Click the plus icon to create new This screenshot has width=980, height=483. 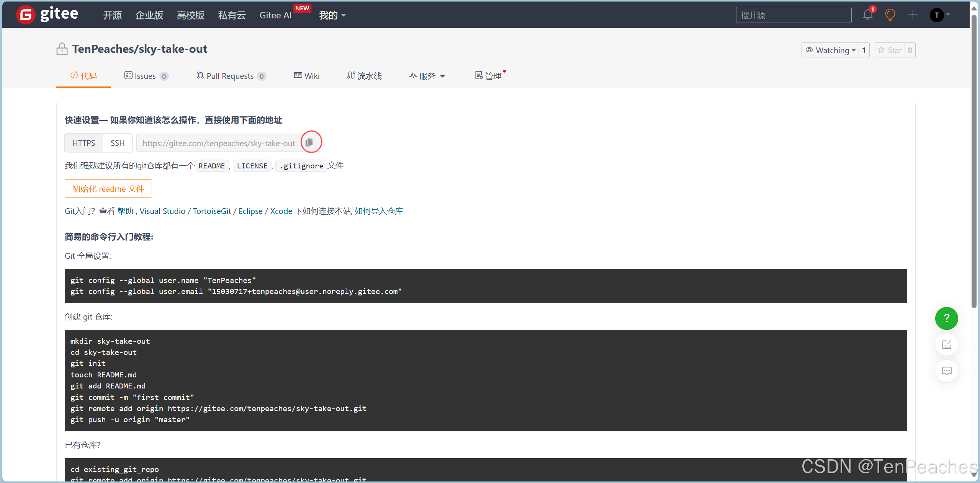click(x=913, y=15)
